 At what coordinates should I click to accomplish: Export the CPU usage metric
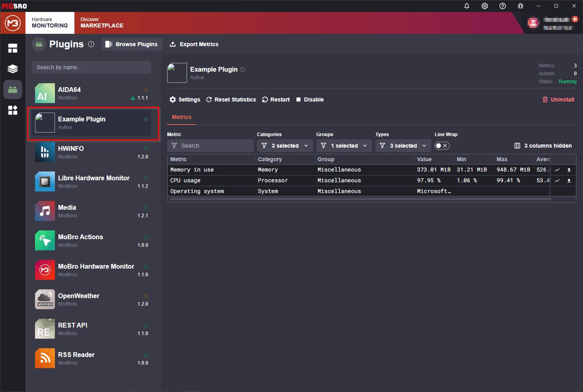[569, 181]
